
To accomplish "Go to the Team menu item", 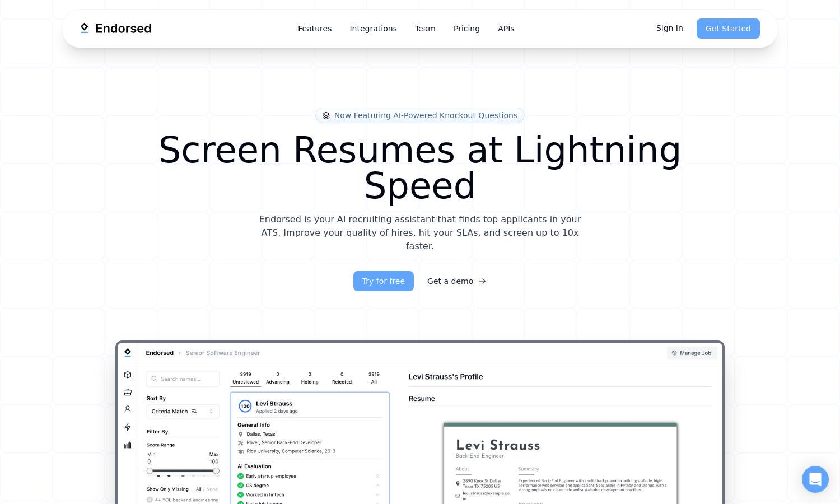I will click(425, 29).
